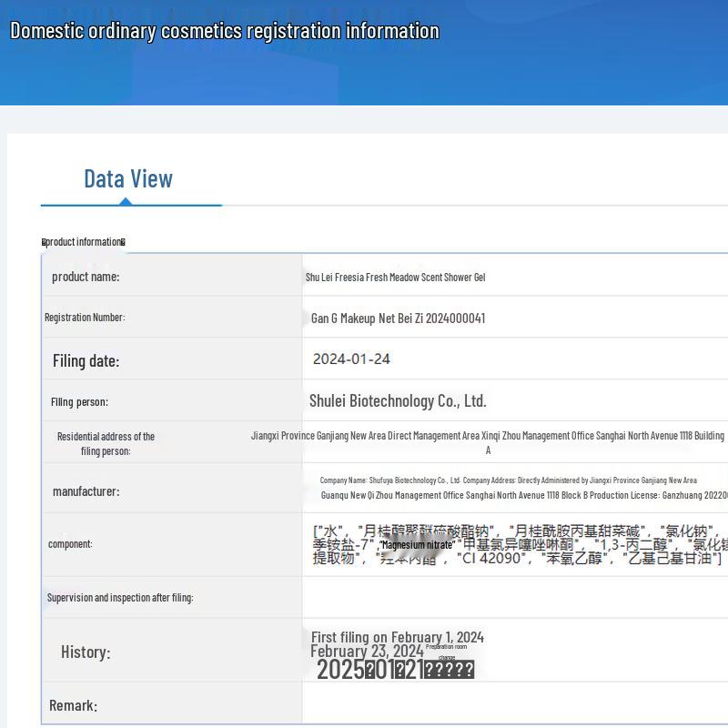Click filing person 'Shulei Biotechnology Co., Ltd.'
Viewport: 728px width, 728px height.
coord(398,400)
